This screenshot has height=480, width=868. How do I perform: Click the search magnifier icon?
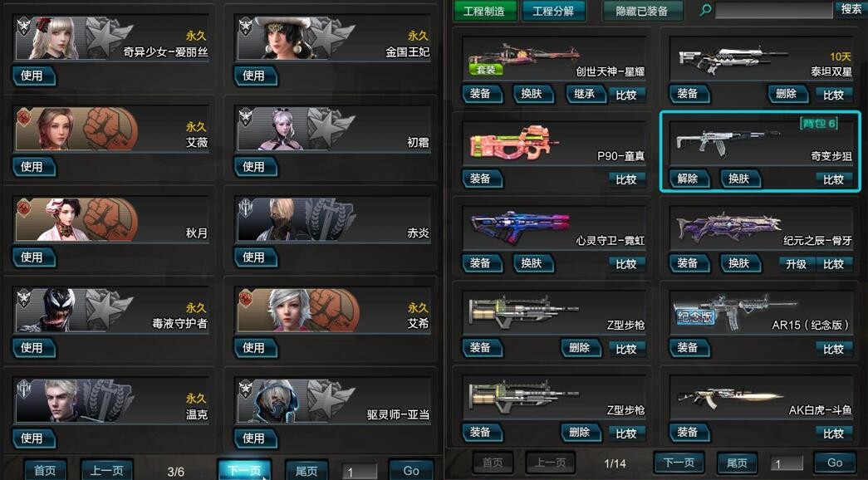coord(705,10)
